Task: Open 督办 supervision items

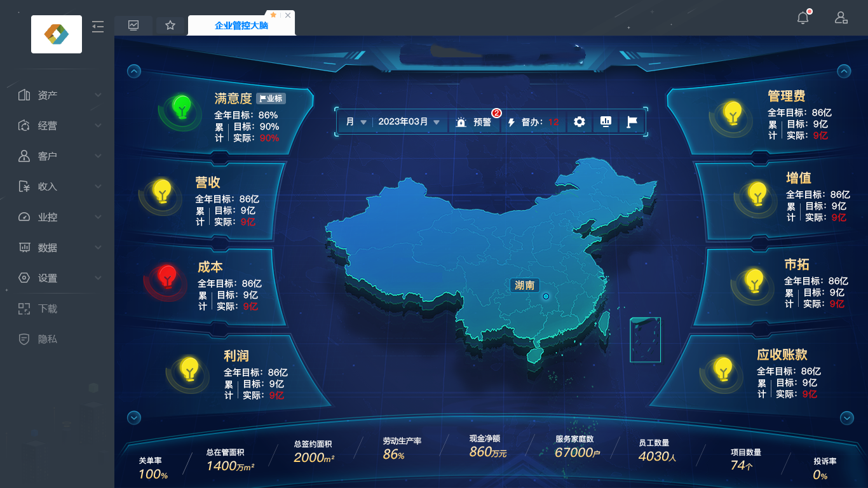Action: (534, 122)
